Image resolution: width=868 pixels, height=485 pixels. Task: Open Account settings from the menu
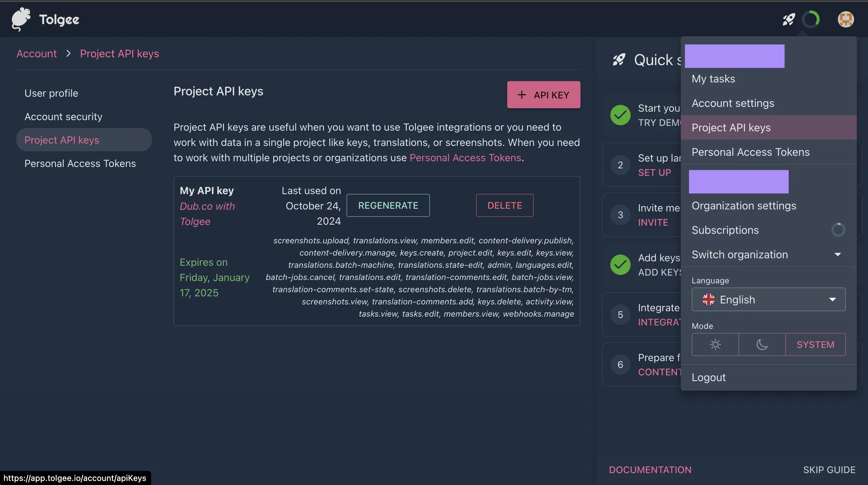733,103
